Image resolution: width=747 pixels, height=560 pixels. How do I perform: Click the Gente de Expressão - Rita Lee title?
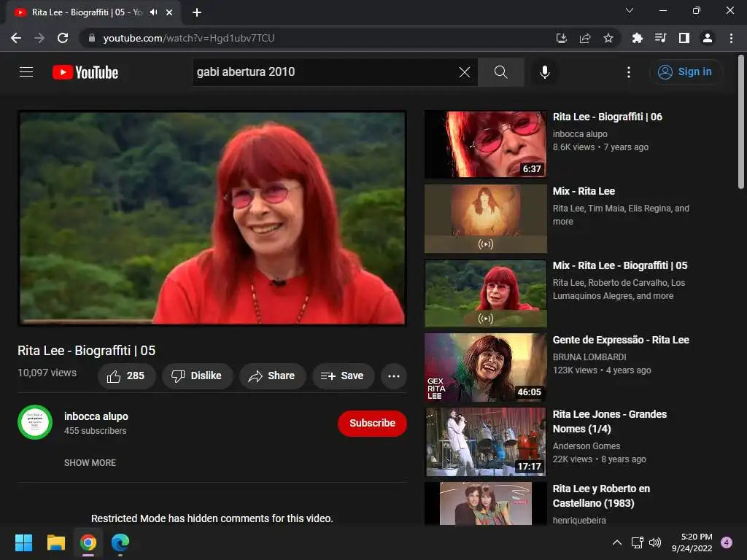621,340
